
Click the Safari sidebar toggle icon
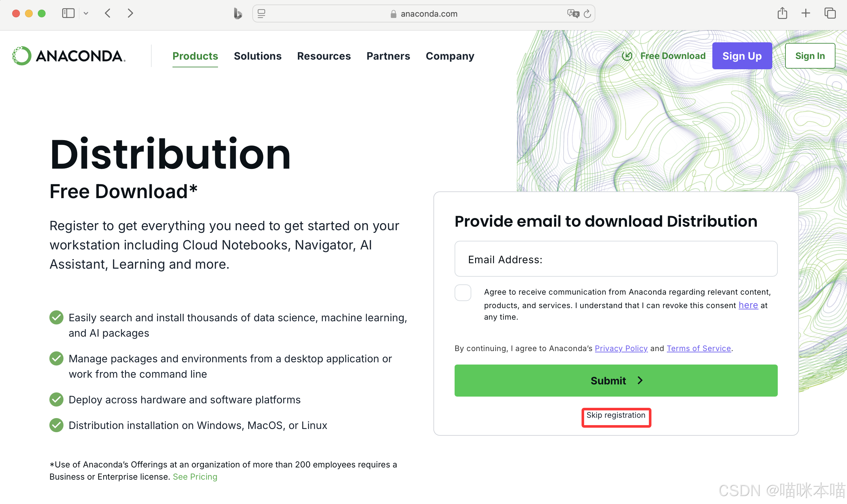(x=68, y=13)
